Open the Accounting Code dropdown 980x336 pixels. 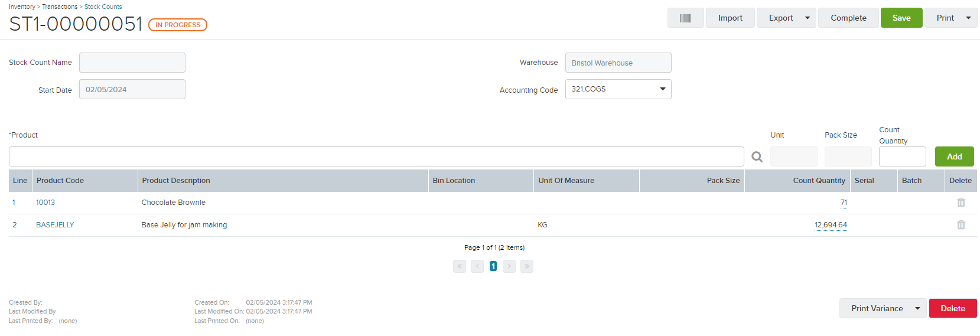pos(618,89)
